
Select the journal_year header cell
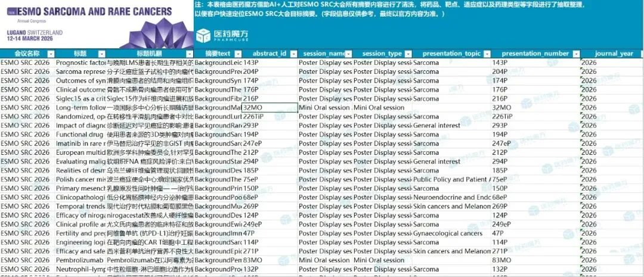coord(612,54)
